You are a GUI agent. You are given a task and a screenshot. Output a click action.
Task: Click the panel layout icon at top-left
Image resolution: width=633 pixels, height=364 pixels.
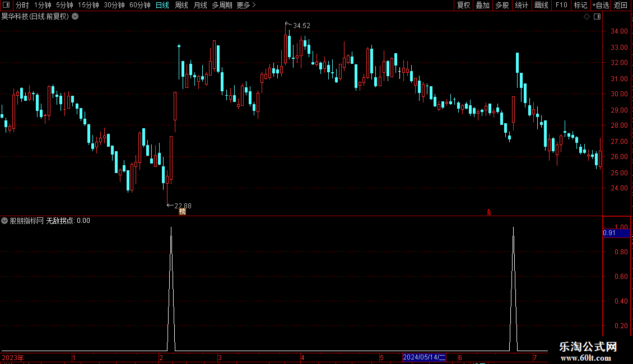pos(6,5)
